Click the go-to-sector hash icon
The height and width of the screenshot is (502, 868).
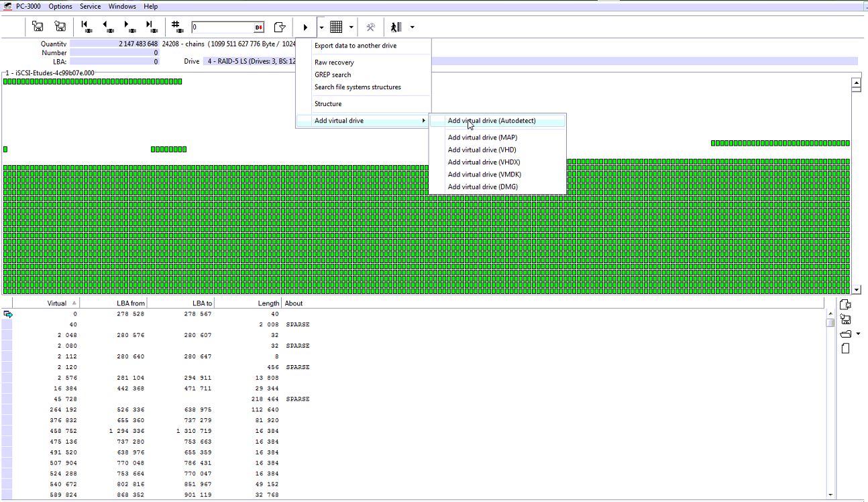pyautogui.click(x=177, y=27)
